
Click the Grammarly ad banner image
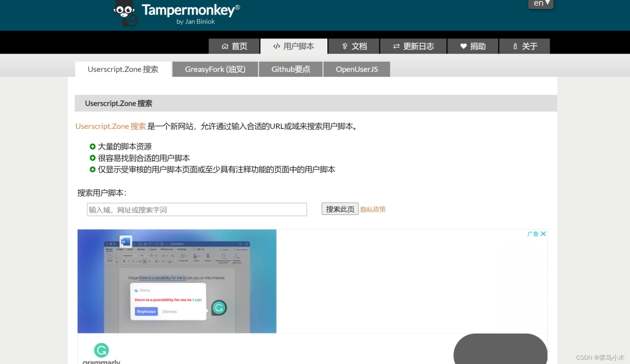tap(177, 281)
